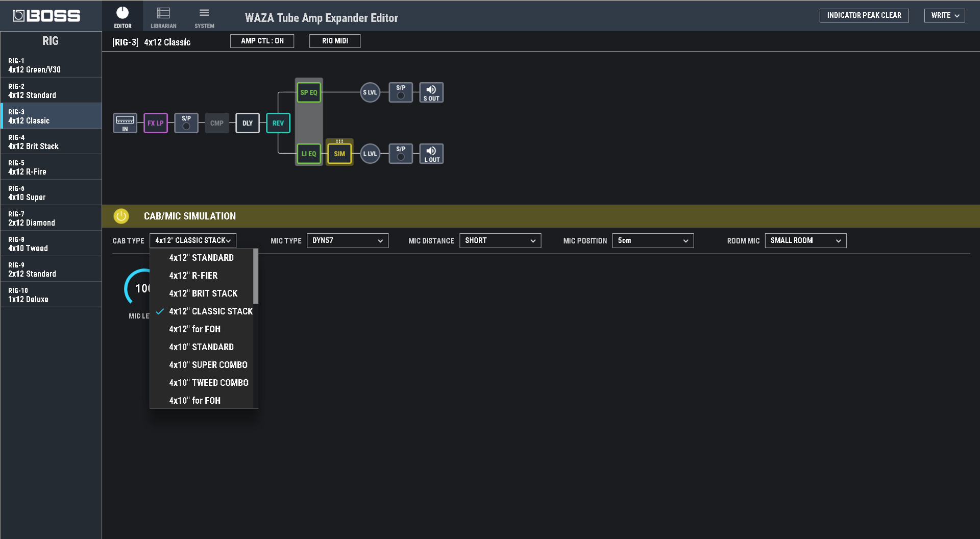
Task: Toggle the CMP compressor block
Action: [217, 123]
